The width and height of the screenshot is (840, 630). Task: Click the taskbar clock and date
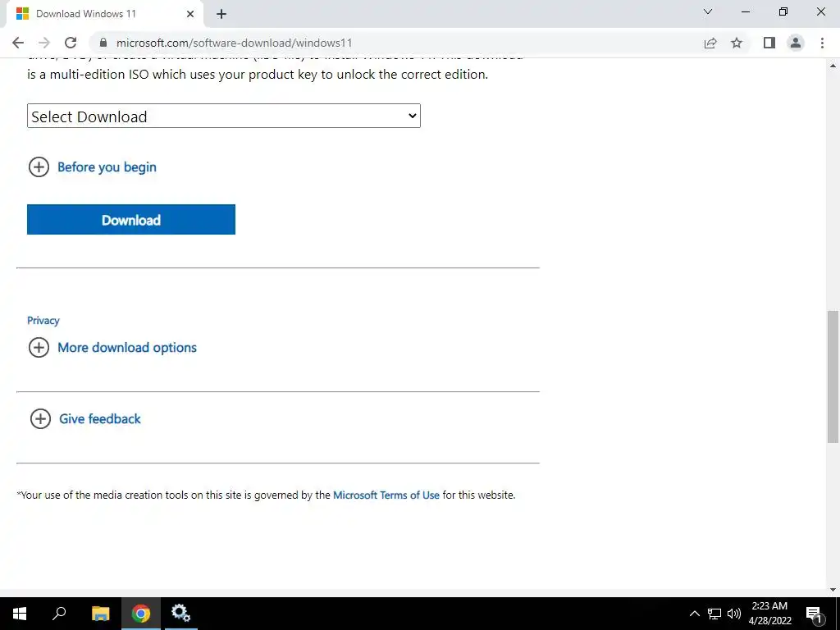[x=769, y=614]
